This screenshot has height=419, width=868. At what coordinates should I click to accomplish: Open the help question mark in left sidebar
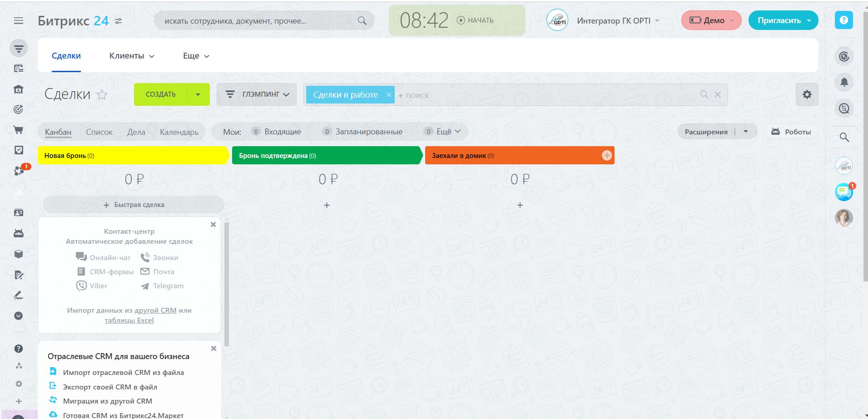tap(19, 349)
